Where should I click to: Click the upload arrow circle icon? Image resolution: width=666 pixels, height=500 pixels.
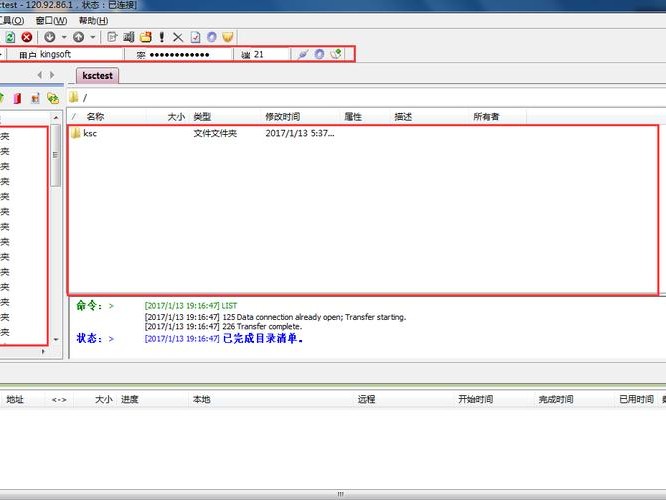click(x=79, y=37)
